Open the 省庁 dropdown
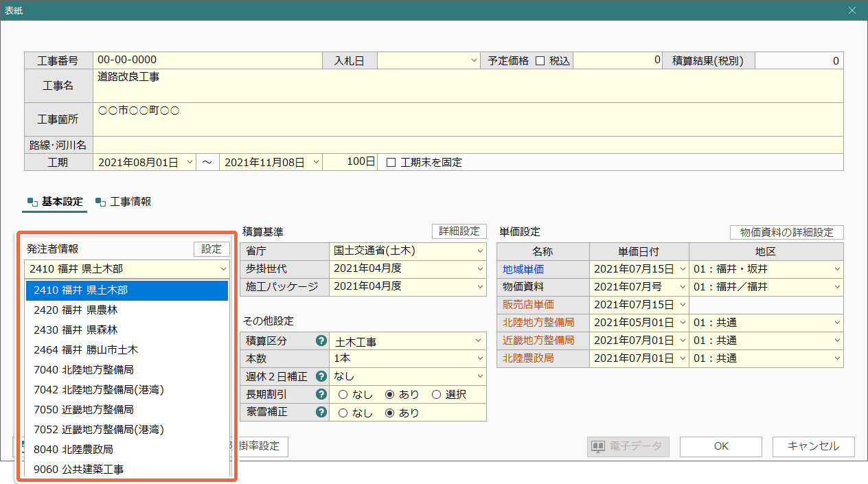 coord(479,251)
